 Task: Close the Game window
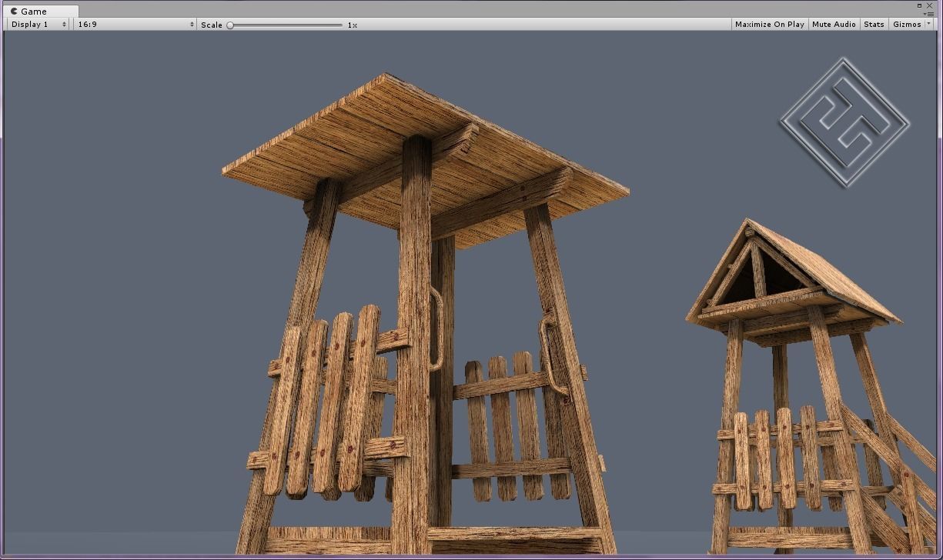click(929, 5)
